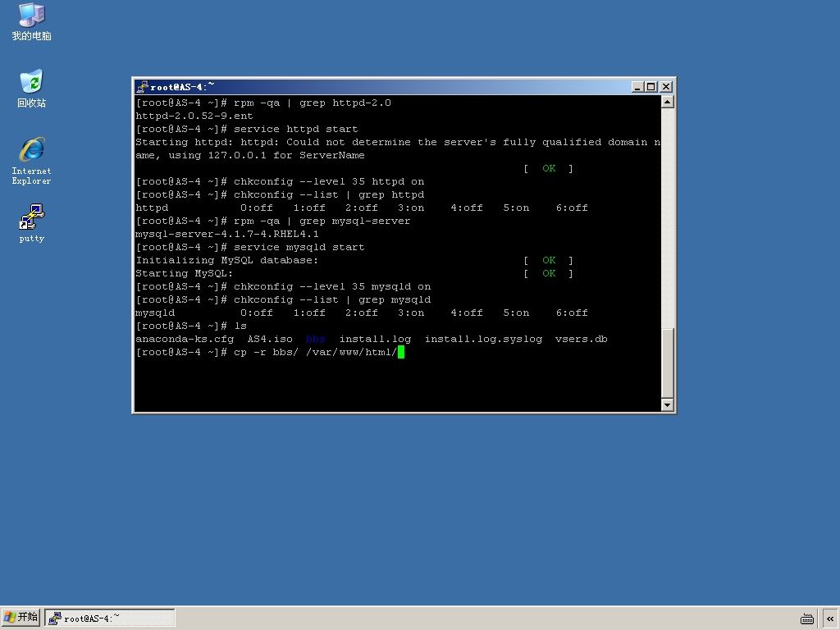Click the 'service mysqld start' command text
840x630 pixels.
[x=299, y=247]
